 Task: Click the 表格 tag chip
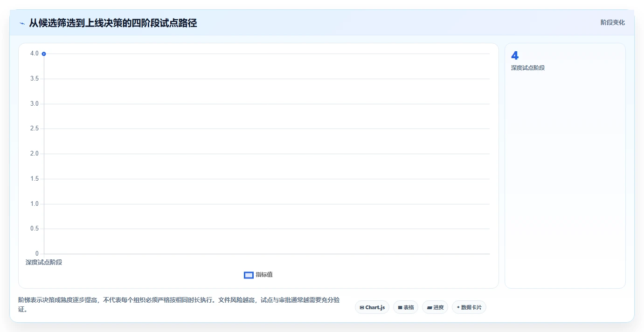coord(406,307)
